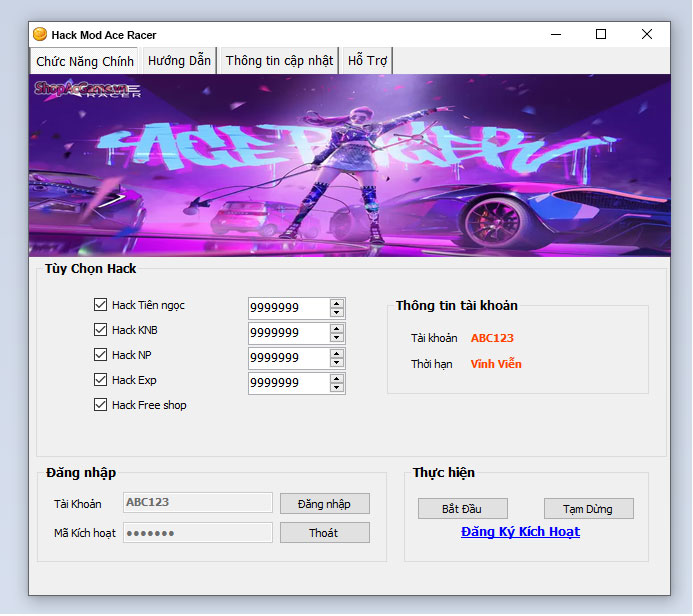The image size is (693, 616).
Task: Click the Mã Kích hoạt password field
Action: [198, 532]
